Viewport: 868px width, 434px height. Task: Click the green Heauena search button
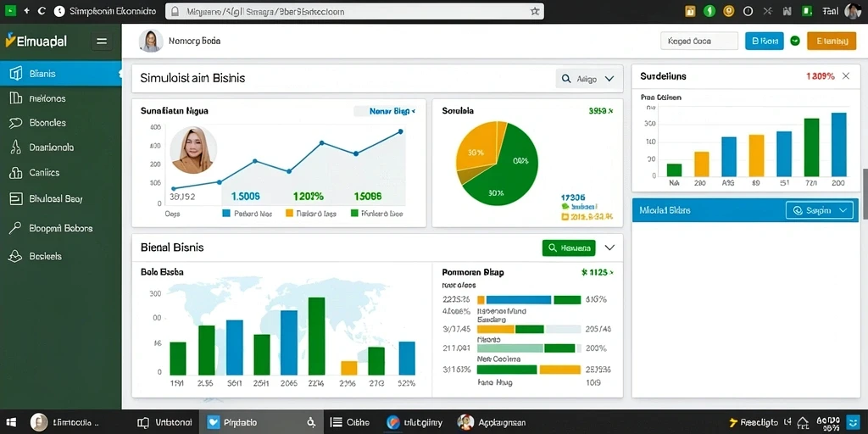click(569, 248)
